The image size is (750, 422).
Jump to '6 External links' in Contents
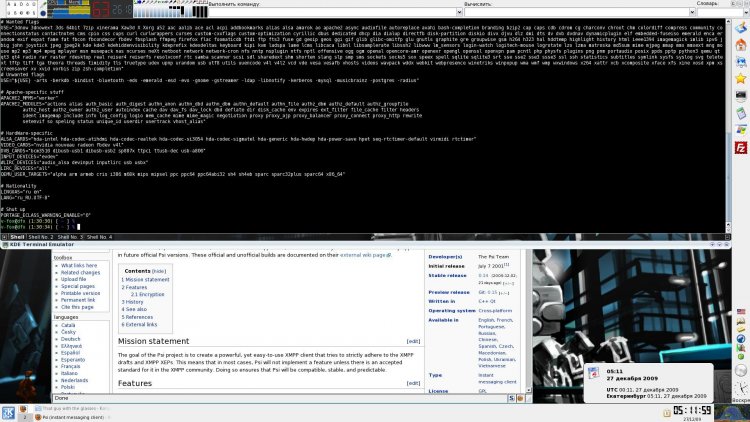pos(139,324)
